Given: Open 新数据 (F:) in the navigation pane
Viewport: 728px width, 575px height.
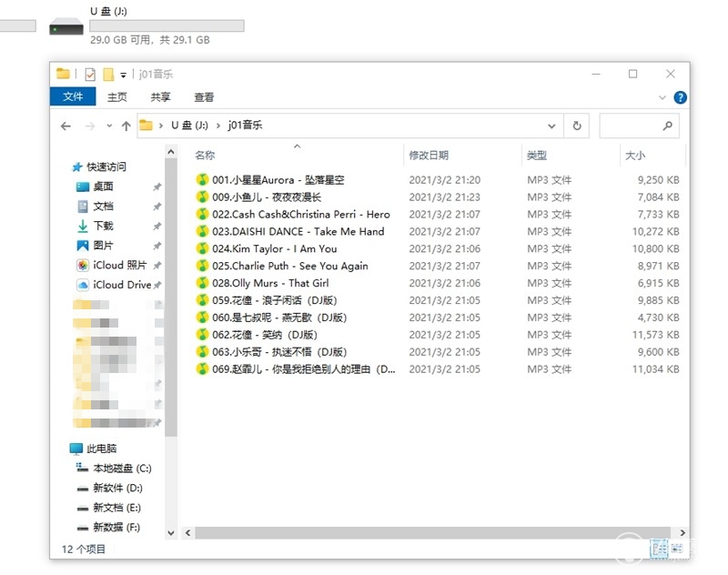Looking at the screenshot, I should pos(116,527).
